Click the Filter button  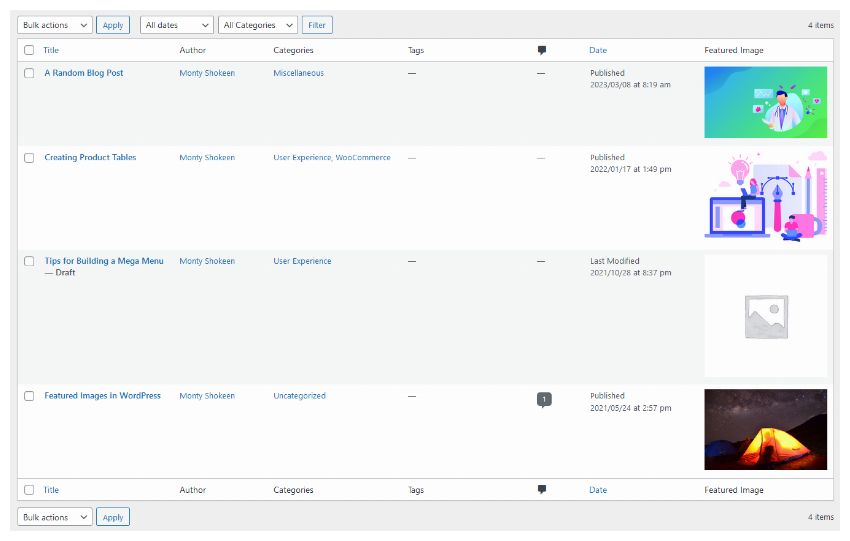tap(317, 25)
